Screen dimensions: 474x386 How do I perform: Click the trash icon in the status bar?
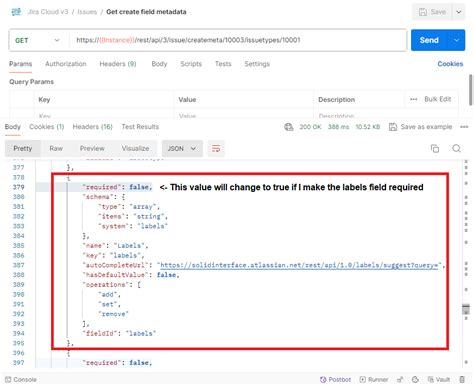point(462,379)
